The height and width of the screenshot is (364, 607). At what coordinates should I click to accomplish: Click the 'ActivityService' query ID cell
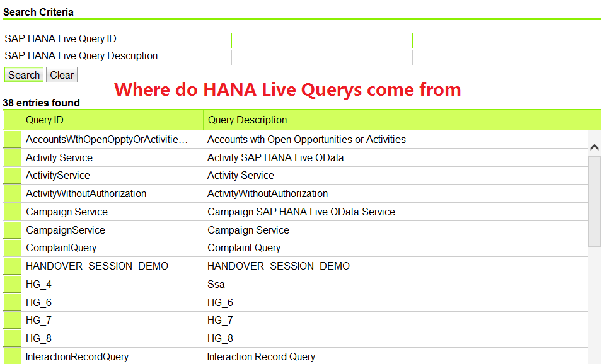[58, 176]
